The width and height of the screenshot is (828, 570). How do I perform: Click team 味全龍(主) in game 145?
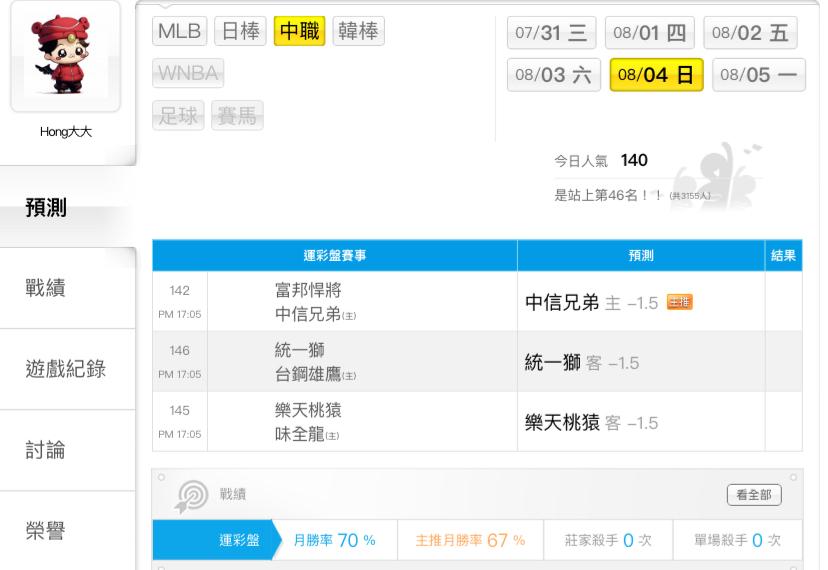pos(307,434)
